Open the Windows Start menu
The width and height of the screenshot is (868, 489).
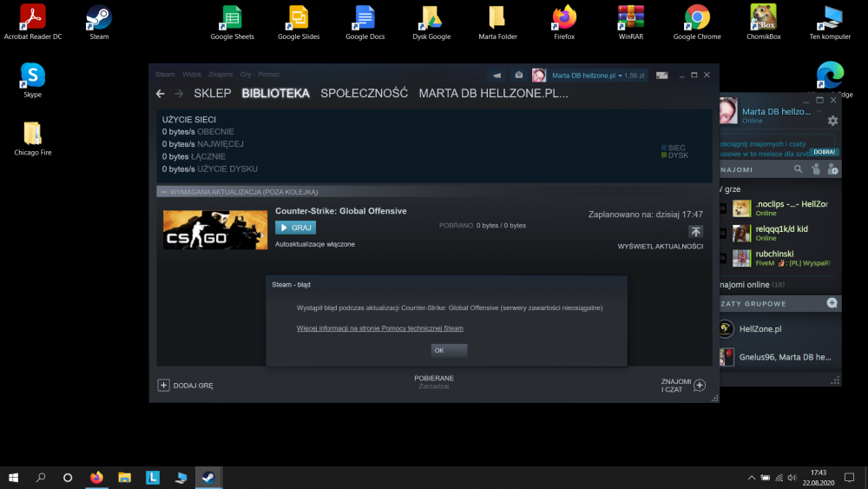pos(13,478)
